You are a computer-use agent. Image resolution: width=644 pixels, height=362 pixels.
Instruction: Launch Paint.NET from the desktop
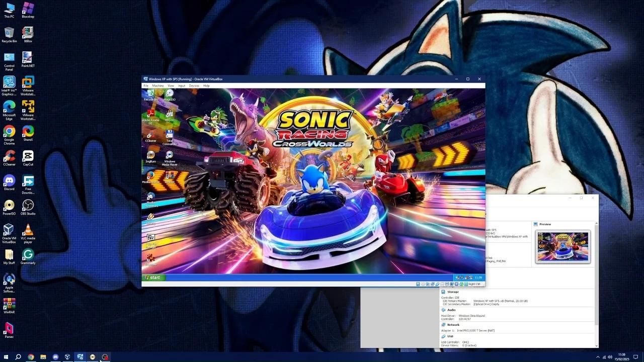point(28,60)
